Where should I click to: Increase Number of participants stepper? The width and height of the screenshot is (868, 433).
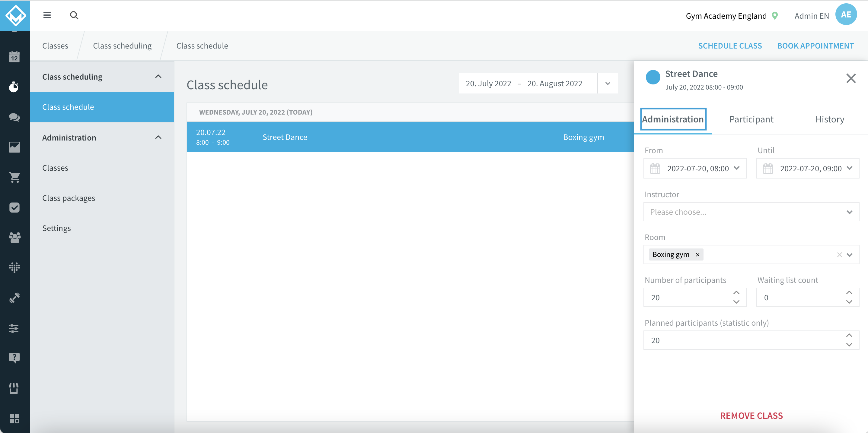click(736, 292)
